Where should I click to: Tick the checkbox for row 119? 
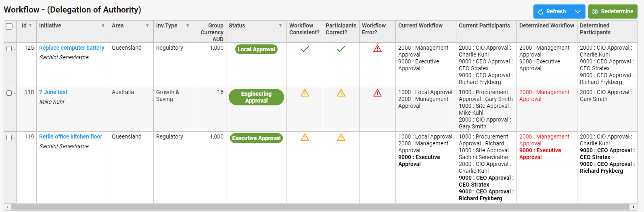pyautogui.click(x=9, y=138)
